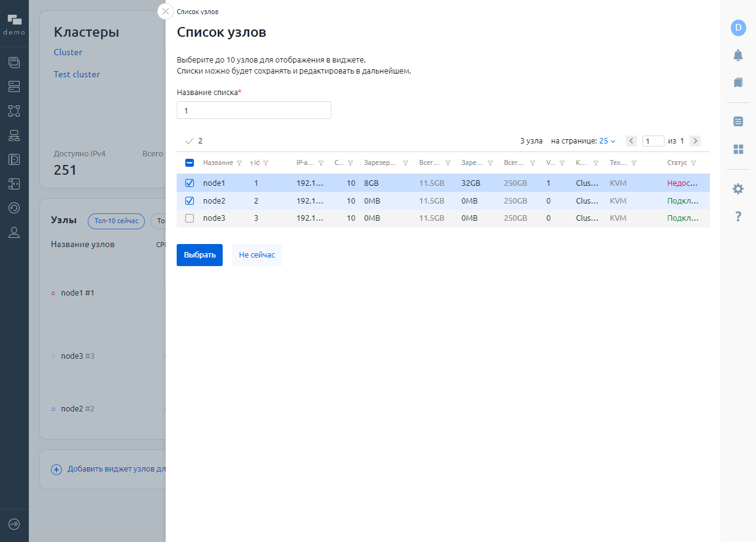Click the notifications bell icon
The height and width of the screenshot is (542, 756).
pyautogui.click(x=738, y=55)
